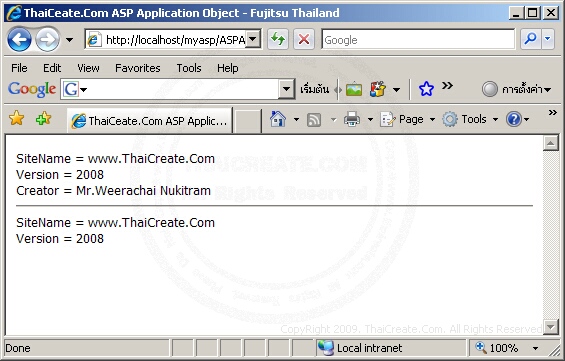Click scrollbar up arrow on page
The width and height of the screenshot is (565, 361).
point(551,143)
